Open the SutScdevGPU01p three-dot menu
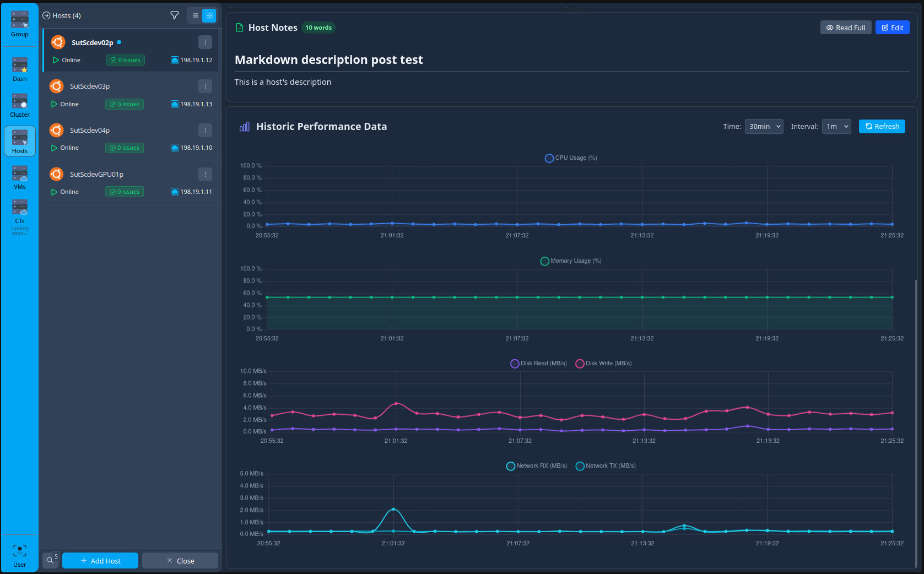The height and width of the screenshot is (574, 924). tap(205, 174)
